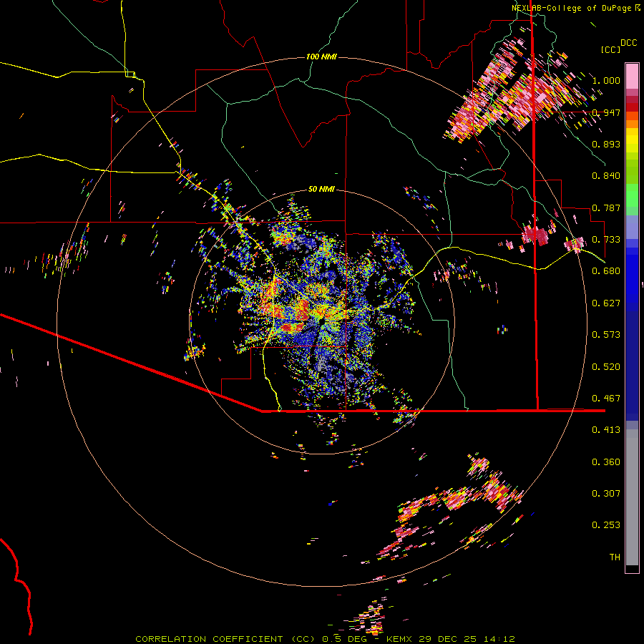Click the 1.000 value on the legend
This screenshot has height=644, width=644.
pos(606,80)
